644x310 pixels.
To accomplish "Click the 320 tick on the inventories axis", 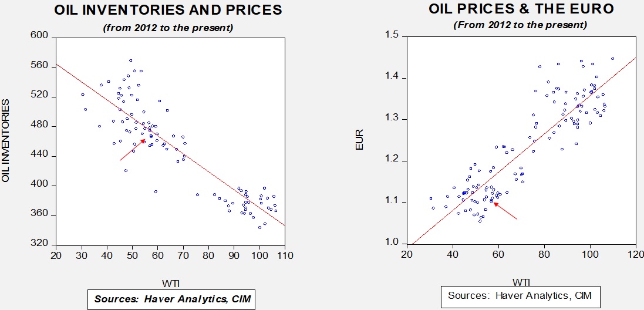I will [x=39, y=244].
